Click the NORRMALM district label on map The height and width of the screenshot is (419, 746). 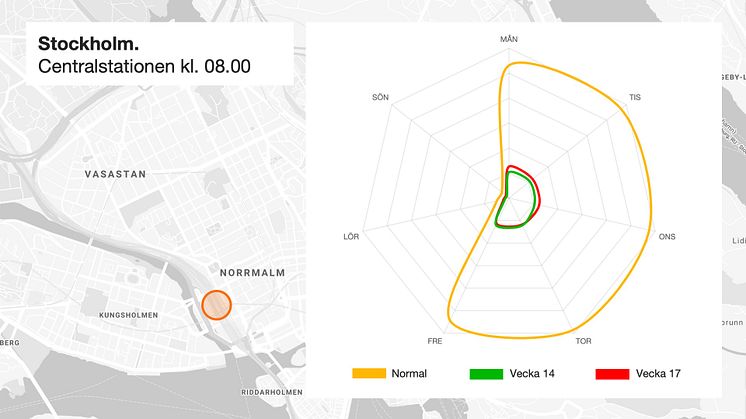pyautogui.click(x=253, y=273)
